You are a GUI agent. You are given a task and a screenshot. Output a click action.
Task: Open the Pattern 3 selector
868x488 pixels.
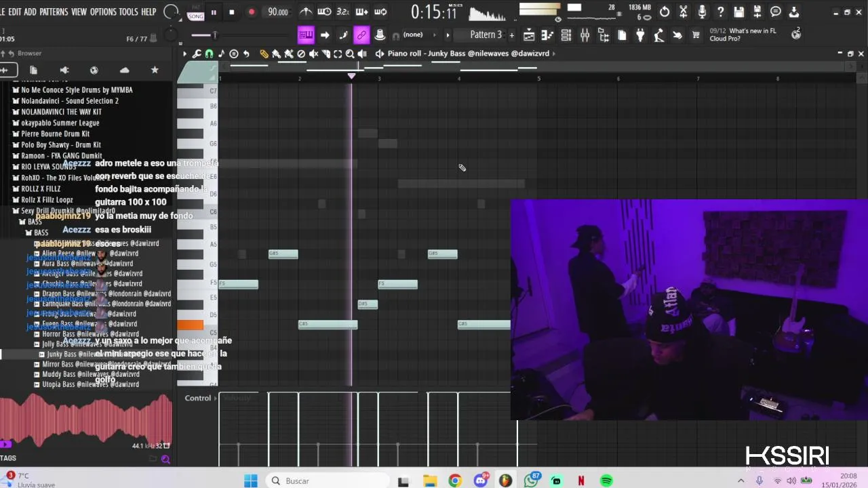point(486,35)
